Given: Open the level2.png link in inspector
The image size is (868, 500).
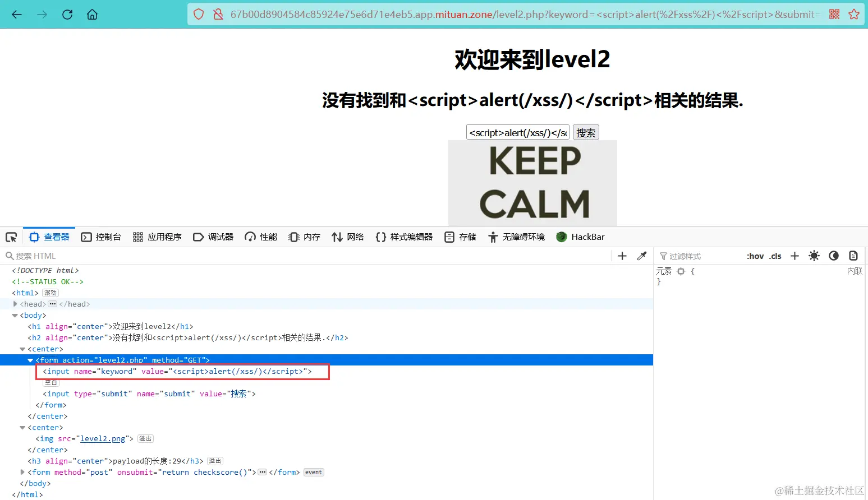Looking at the screenshot, I should click(102, 438).
